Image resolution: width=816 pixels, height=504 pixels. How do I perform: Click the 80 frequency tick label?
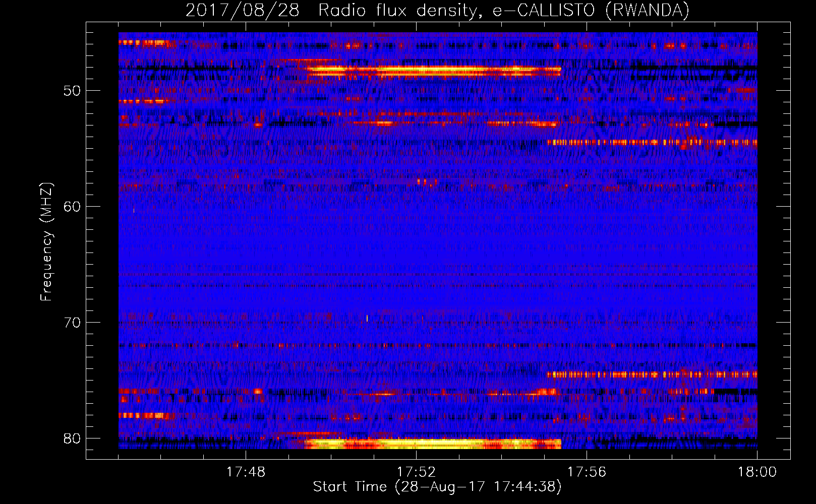coord(72,438)
